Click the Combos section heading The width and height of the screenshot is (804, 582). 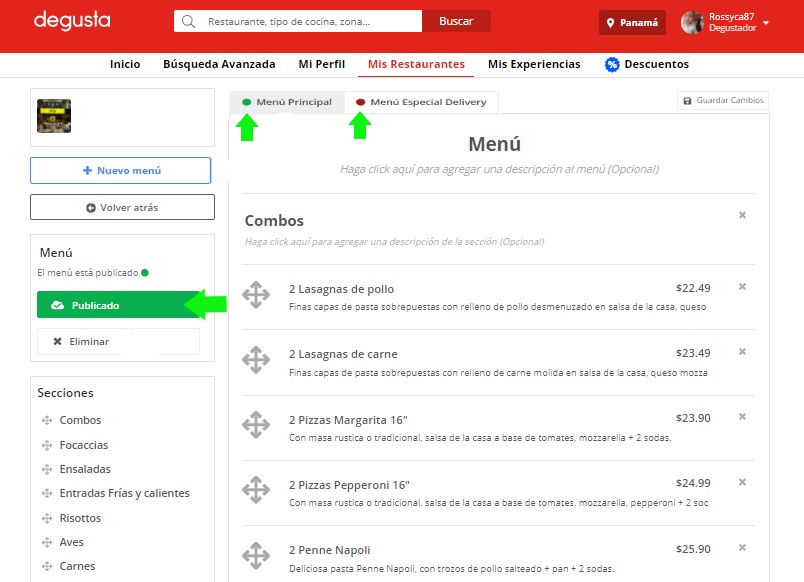(274, 220)
